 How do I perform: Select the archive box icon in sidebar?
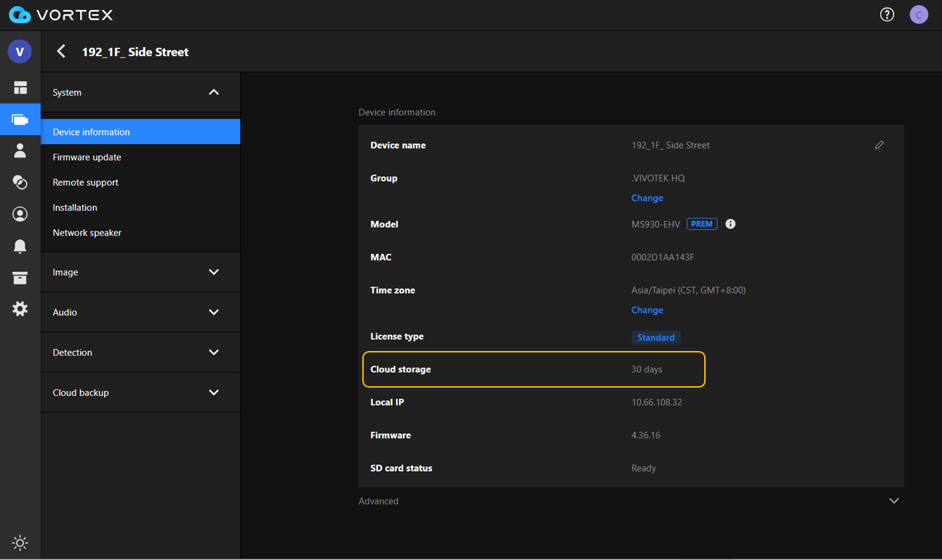20,277
